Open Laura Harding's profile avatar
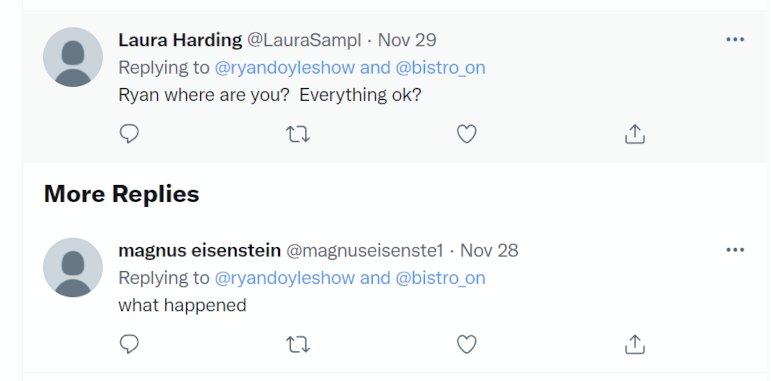Screen dimensions: 771x381 tap(73, 57)
